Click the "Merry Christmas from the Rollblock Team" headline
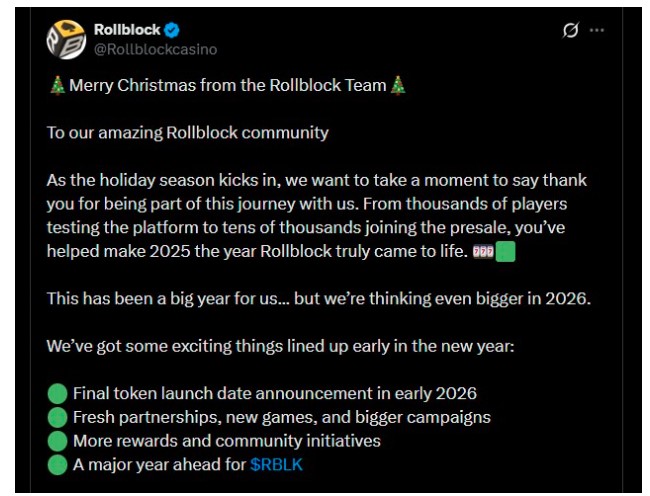The height and width of the screenshot is (496, 650). (x=227, y=86)
